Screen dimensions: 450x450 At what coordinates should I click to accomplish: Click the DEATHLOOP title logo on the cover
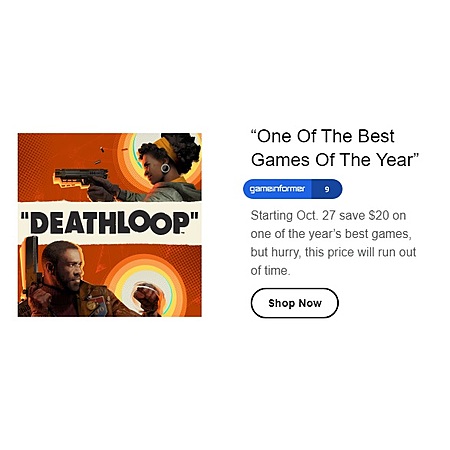coord(110,223)
